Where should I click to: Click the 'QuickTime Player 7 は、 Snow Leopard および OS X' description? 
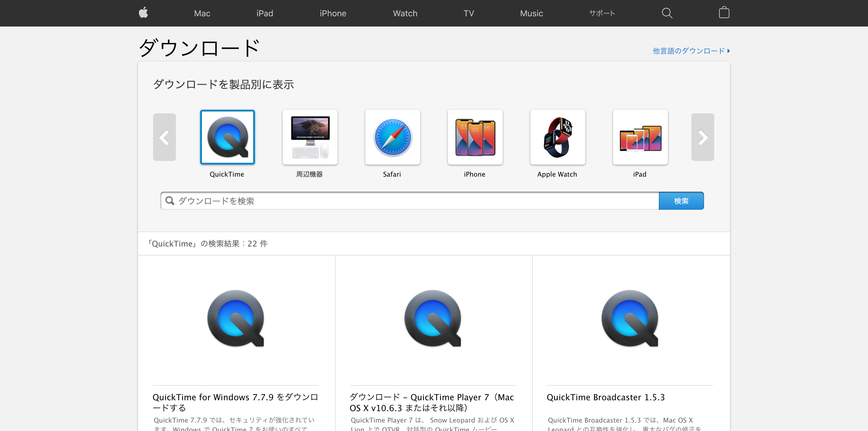tap(432, 420)
